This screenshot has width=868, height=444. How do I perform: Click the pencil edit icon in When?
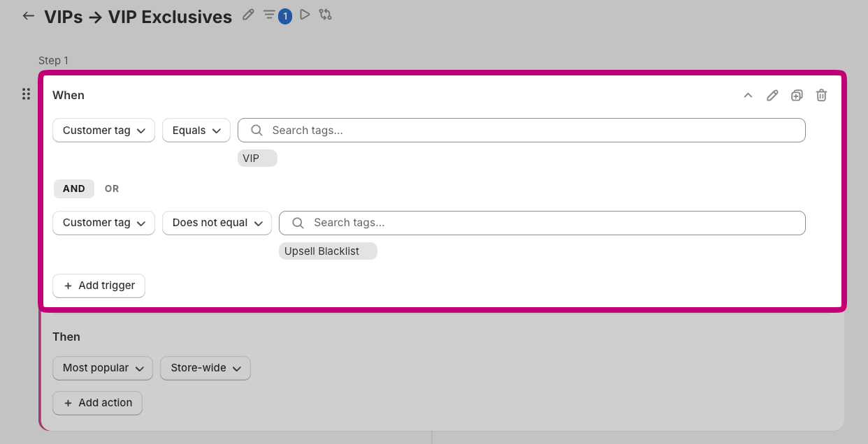(x=772, y=96)
